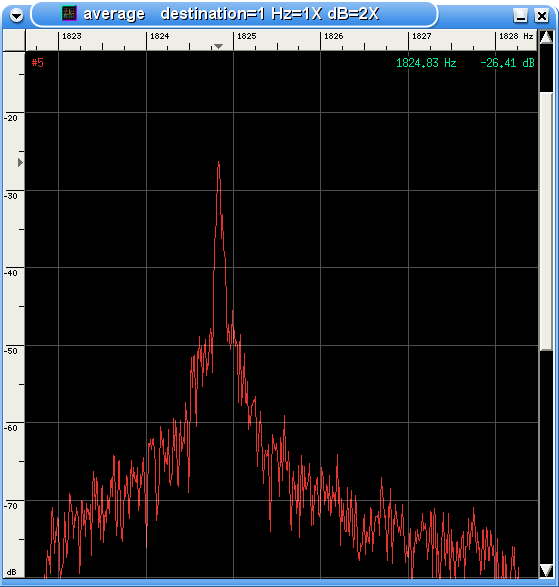Click the black scrollbar track above the thumb
559x587 pixels.
point(546,68)
